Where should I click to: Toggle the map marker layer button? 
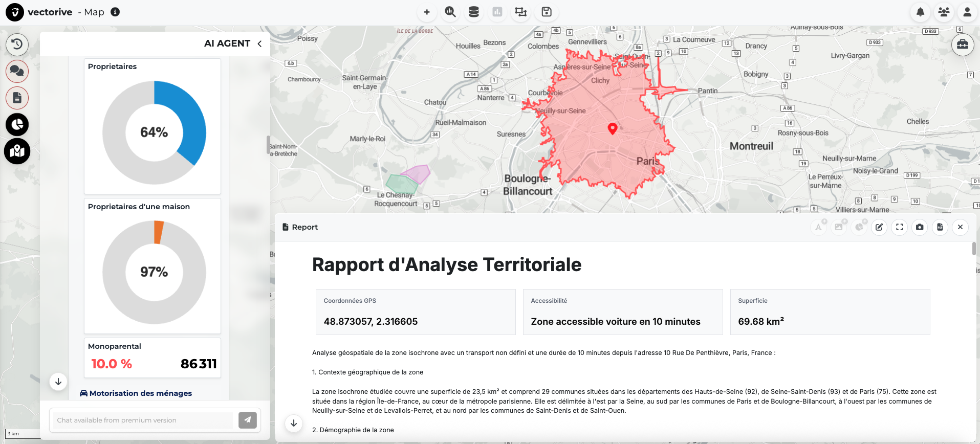click(17, 151)
